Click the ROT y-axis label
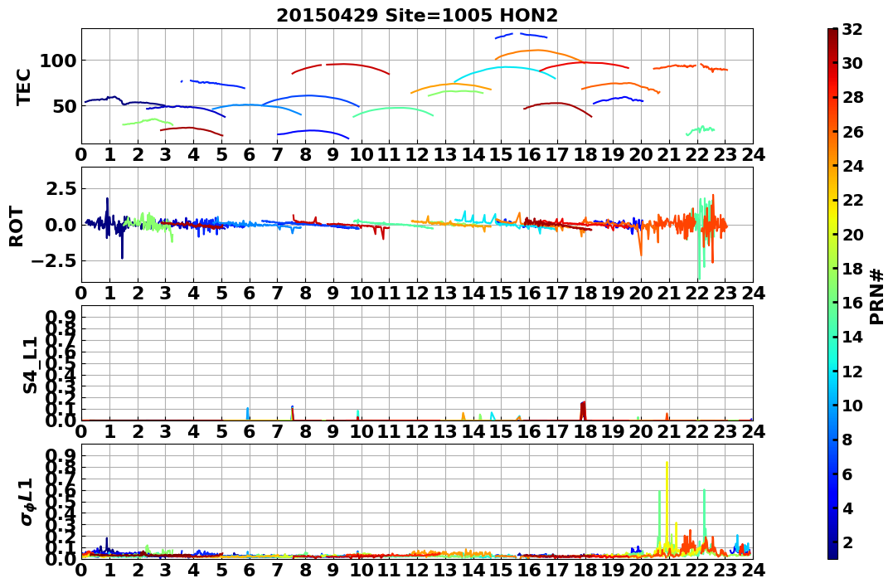The width and height of the screenshot is (893, 588). point(17,226)
